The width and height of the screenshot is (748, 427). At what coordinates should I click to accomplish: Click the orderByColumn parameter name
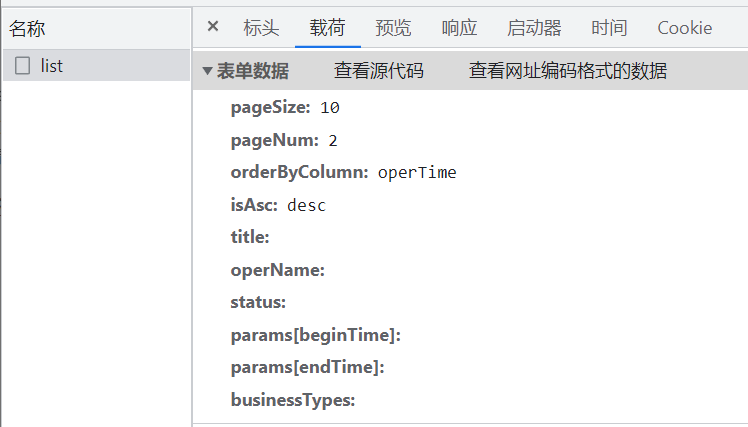click(300, 172)
